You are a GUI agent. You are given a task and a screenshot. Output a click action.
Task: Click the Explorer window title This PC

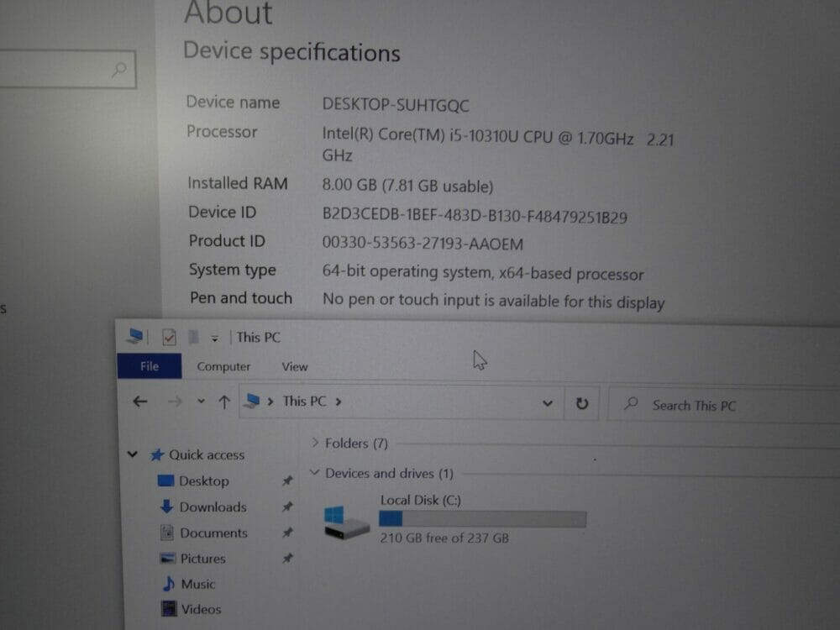pos(258,337)
